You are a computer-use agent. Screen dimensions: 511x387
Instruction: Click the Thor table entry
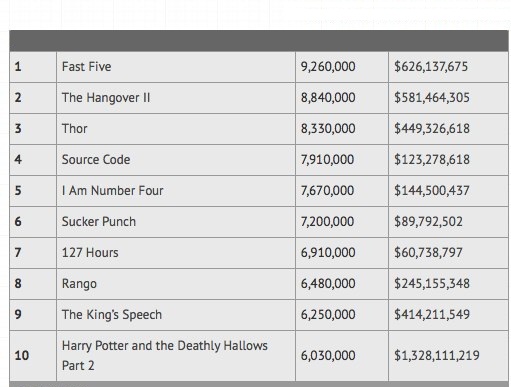[x=74, y=129]
